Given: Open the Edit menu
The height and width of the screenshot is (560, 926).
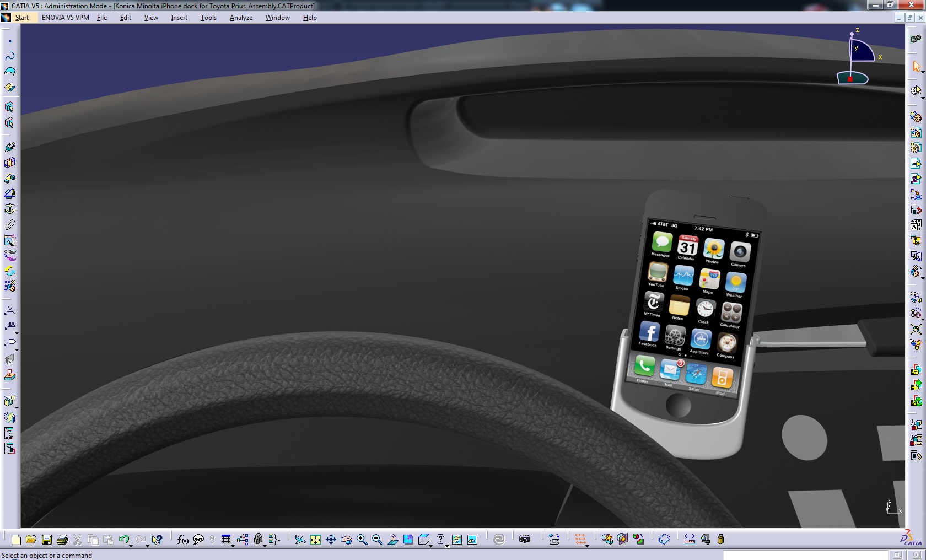Looking at the screenshot, I should click(x=126, y=18).
